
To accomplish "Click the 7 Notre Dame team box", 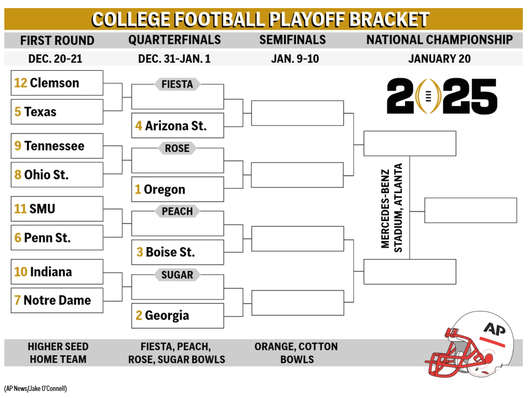I will 57,300.
